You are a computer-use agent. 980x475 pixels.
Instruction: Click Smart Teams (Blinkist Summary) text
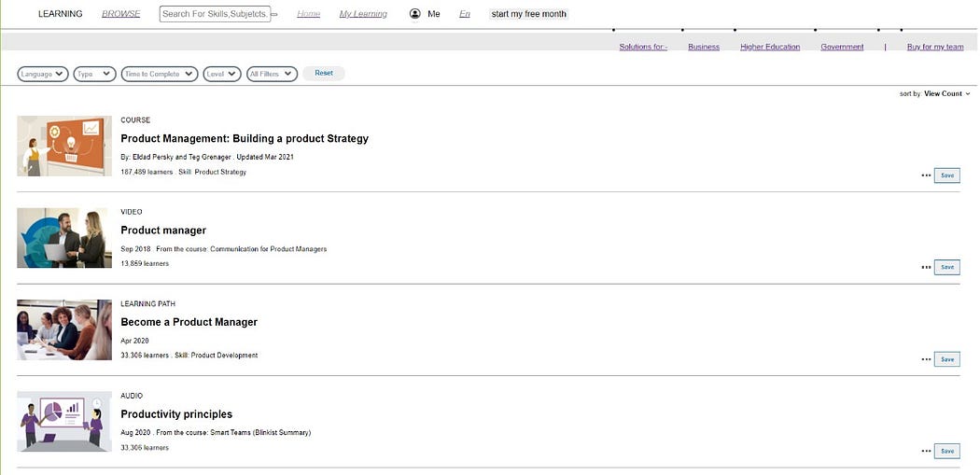[x=260, y=432]
